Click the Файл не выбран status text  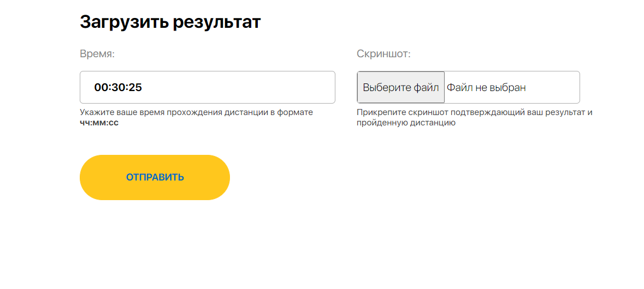pyautogui.click(x=486, y=87)
